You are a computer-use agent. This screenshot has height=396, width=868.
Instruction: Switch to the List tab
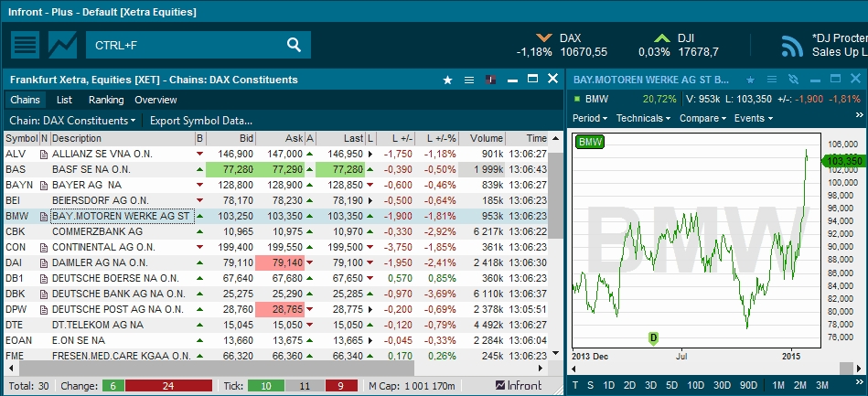point(64,100)
